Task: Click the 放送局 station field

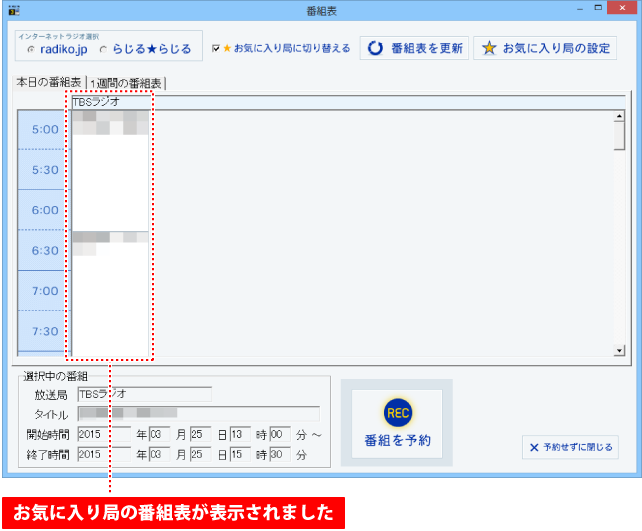Action: [x=145, y=394]
